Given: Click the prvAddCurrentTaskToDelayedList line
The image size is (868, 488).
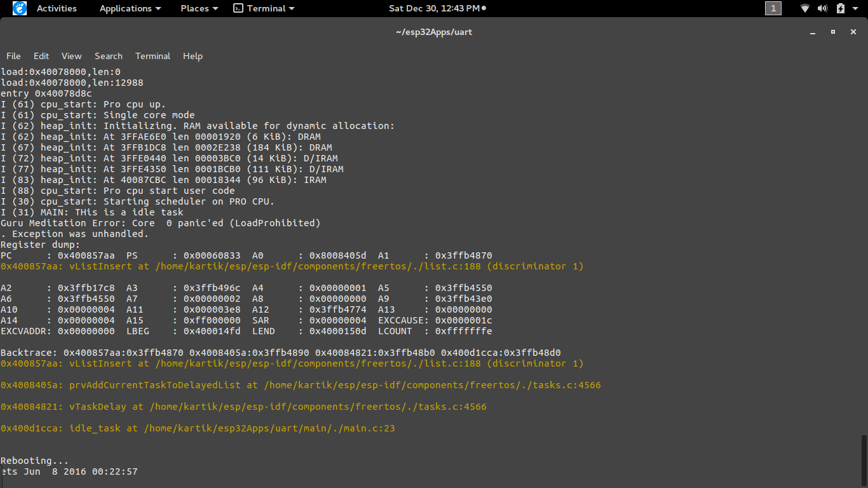Looking at the screenshot, I should coord(301,385).
